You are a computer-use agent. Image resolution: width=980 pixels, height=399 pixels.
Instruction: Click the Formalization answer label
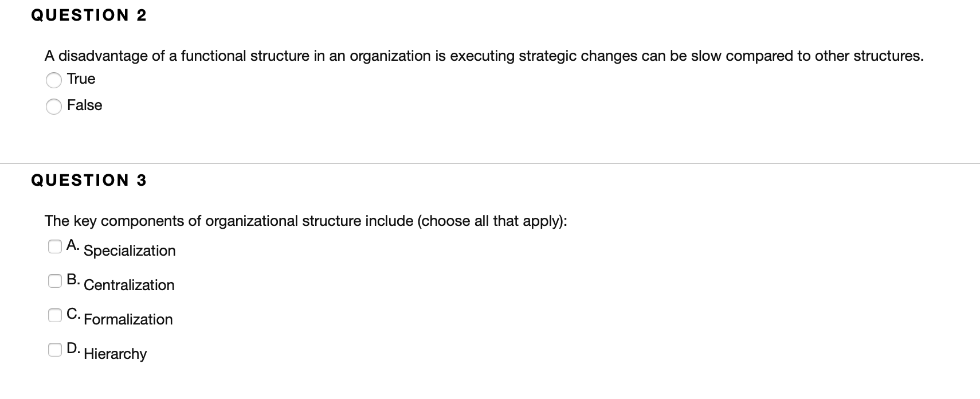tap(128, 320)
